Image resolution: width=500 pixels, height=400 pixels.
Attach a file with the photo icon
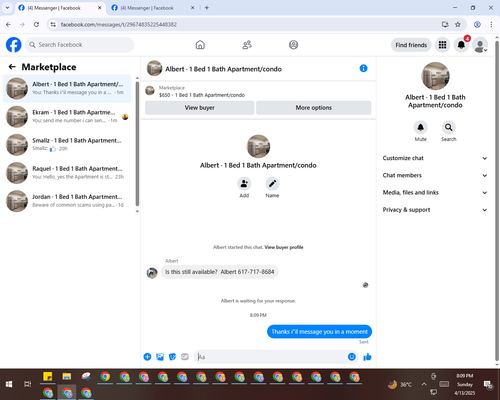tap(160, 357)
